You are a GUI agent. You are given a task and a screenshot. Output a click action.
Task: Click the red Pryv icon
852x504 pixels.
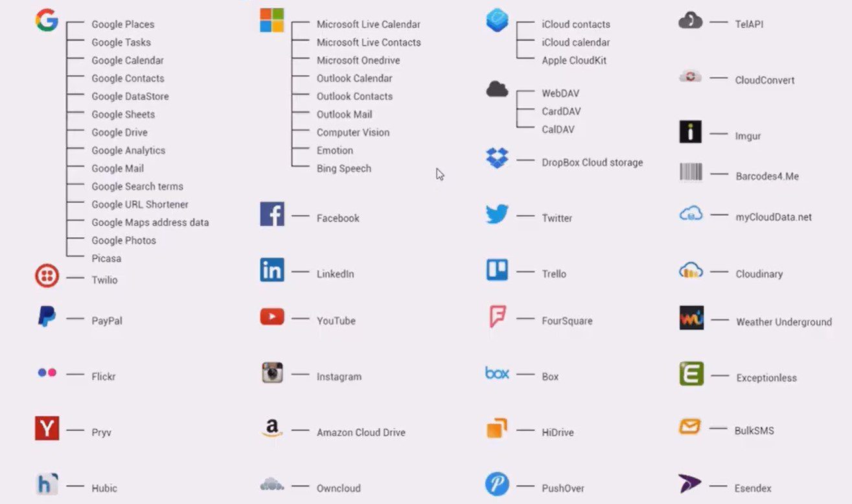pos(47,428)
